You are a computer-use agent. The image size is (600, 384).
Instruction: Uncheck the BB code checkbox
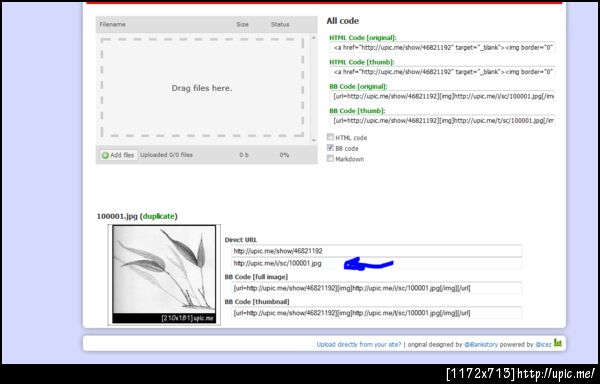coord(330,148)
